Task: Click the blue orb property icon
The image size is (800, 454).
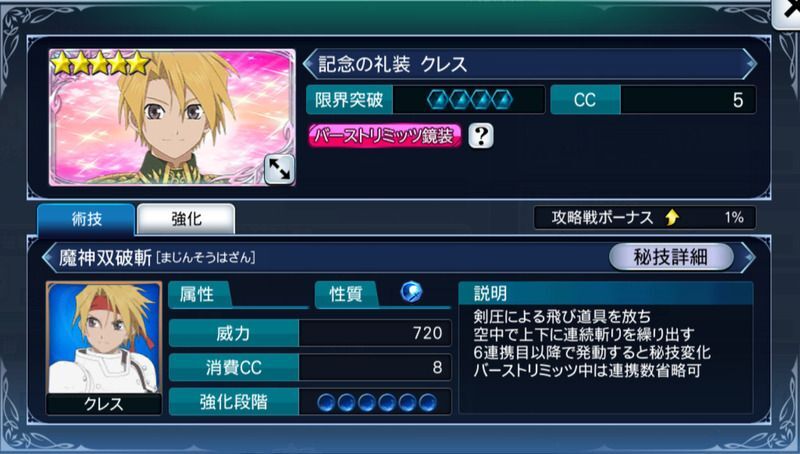Action: (411, 292)
